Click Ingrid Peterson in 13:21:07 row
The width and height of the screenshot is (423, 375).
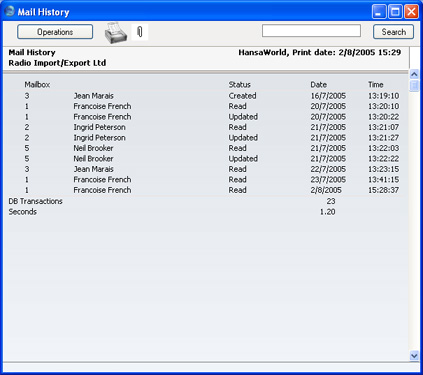coord(99,127)
